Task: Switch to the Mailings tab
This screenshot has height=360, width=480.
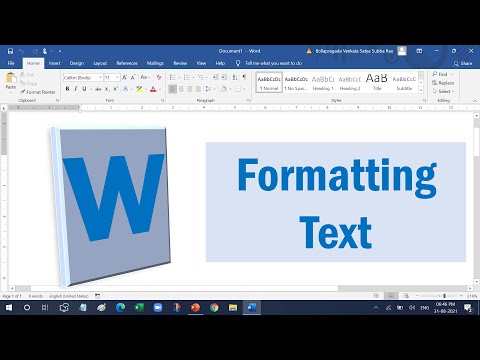Action: click(155, 63)
